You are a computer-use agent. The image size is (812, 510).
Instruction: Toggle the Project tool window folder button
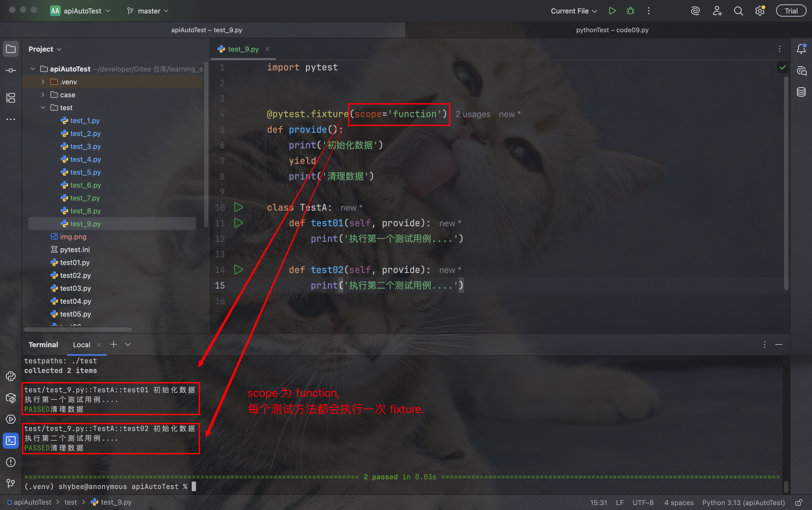pyautogui.click(x=11, y=49)
